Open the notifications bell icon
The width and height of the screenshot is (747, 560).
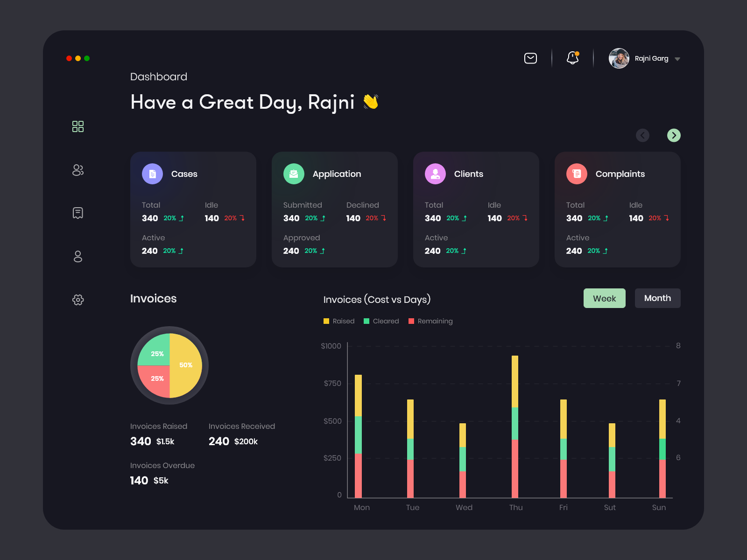[573, 58]
